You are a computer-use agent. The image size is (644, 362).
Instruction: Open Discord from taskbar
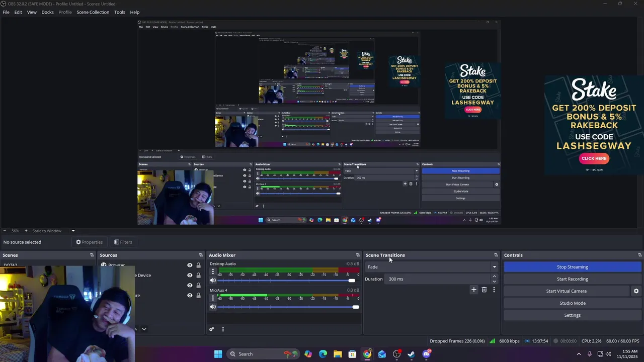[x=426, y=354]
